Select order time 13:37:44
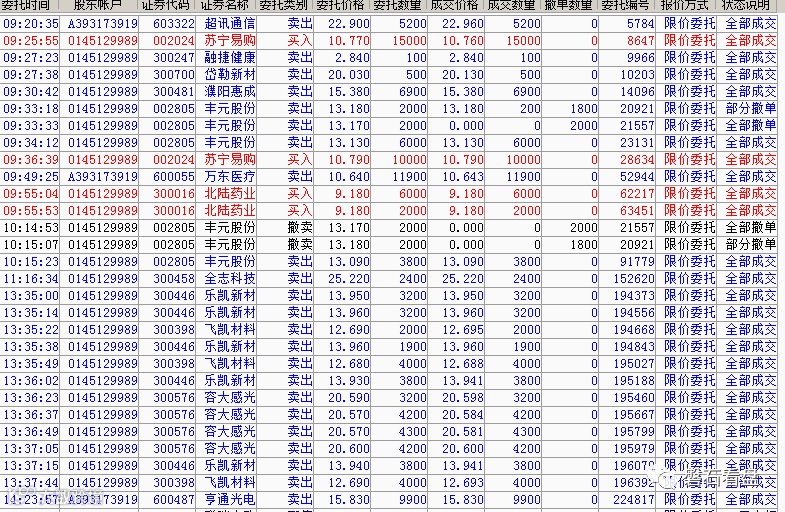 [x=31, y=483]
